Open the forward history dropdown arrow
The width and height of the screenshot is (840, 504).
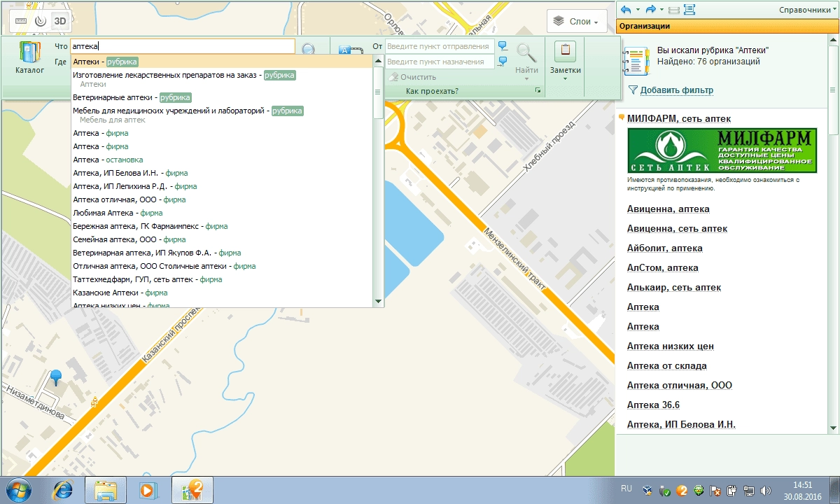(661, 10)
